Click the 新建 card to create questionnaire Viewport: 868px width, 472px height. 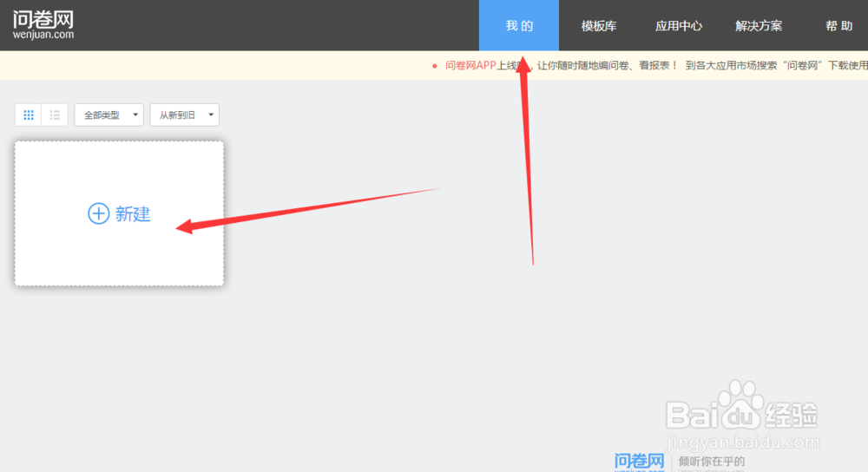coord(120,213)
